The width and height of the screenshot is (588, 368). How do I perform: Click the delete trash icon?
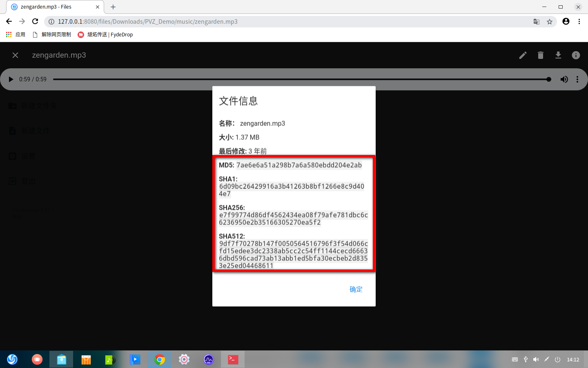541,55
